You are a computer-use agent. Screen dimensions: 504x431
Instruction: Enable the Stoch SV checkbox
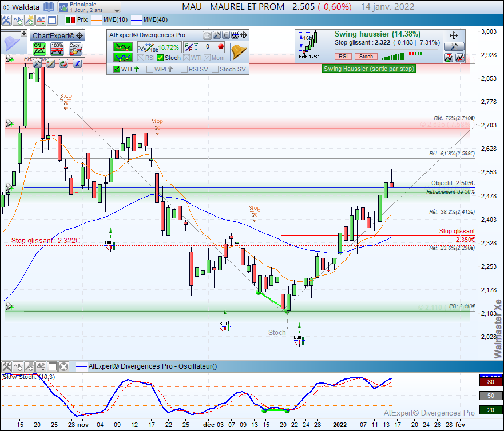pos(215,69)
